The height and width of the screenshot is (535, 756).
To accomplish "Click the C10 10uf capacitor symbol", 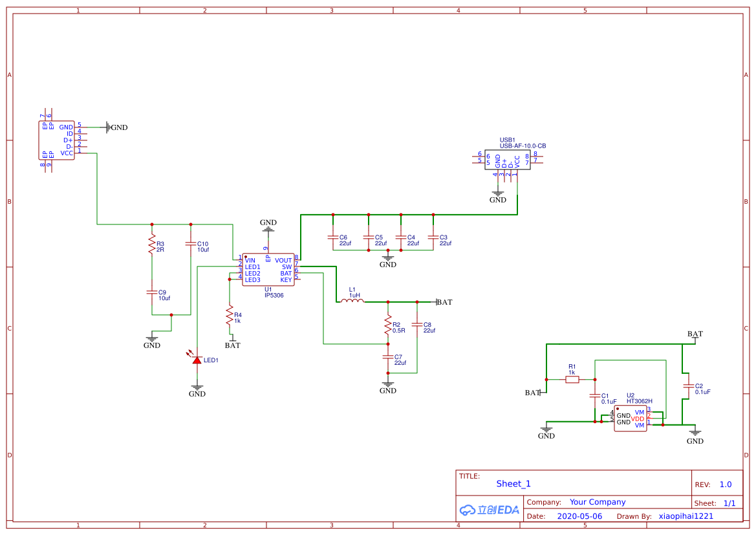I will pos(191,244).
